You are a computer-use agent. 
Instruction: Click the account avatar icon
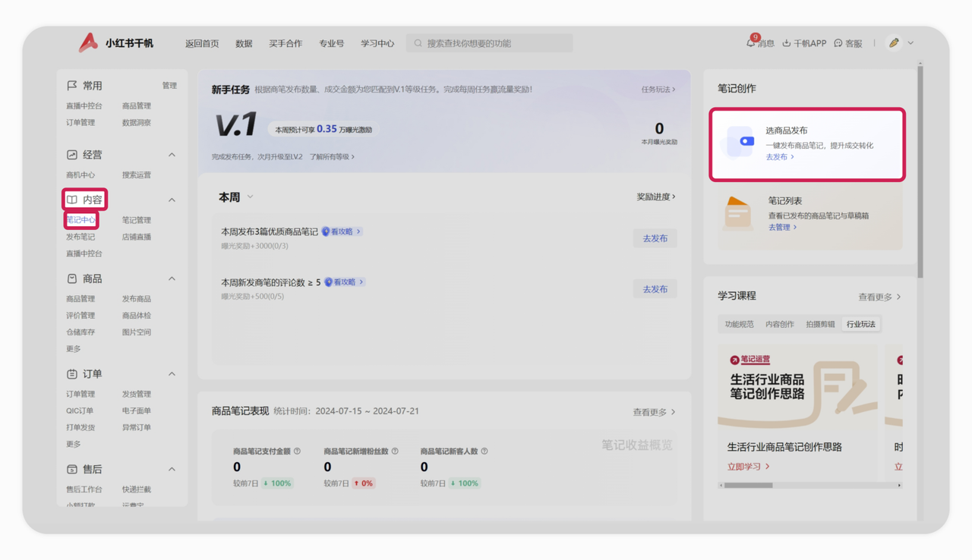pos(894,43)
